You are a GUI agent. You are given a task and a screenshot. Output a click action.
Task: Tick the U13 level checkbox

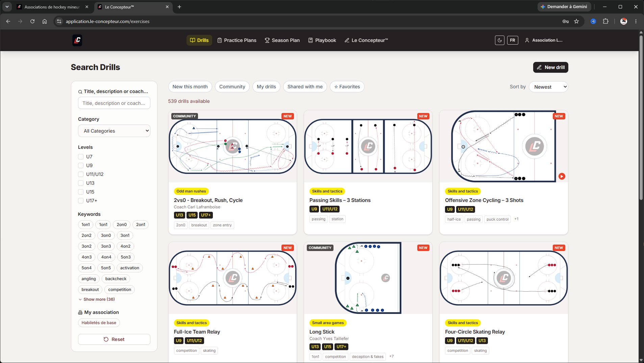(x=81, y=183)
